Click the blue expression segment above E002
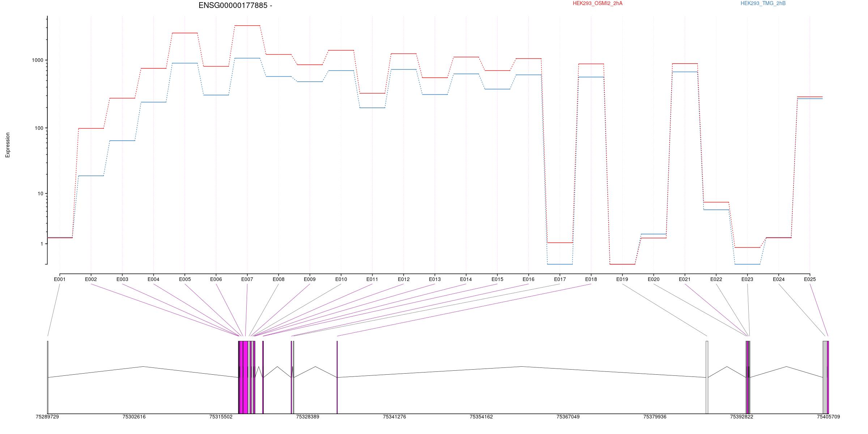This screenshot has width=868, height=434. [x=91, y=176]
